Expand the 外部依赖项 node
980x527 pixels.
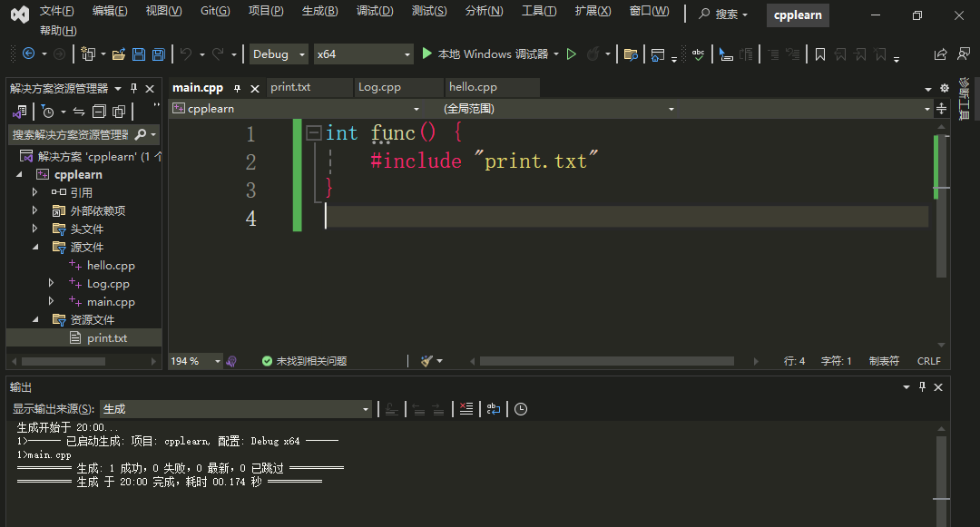tap(35, 210)
